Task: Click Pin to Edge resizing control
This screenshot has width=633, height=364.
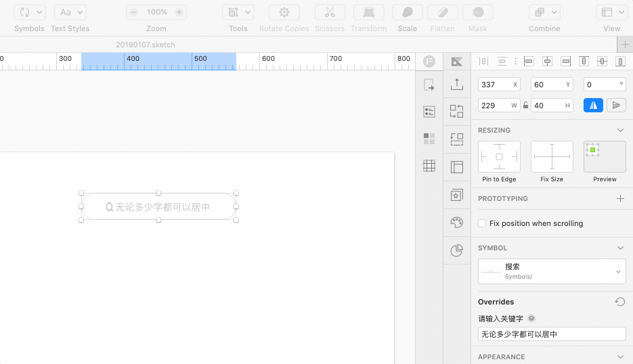Action: (x=499, y=157)
